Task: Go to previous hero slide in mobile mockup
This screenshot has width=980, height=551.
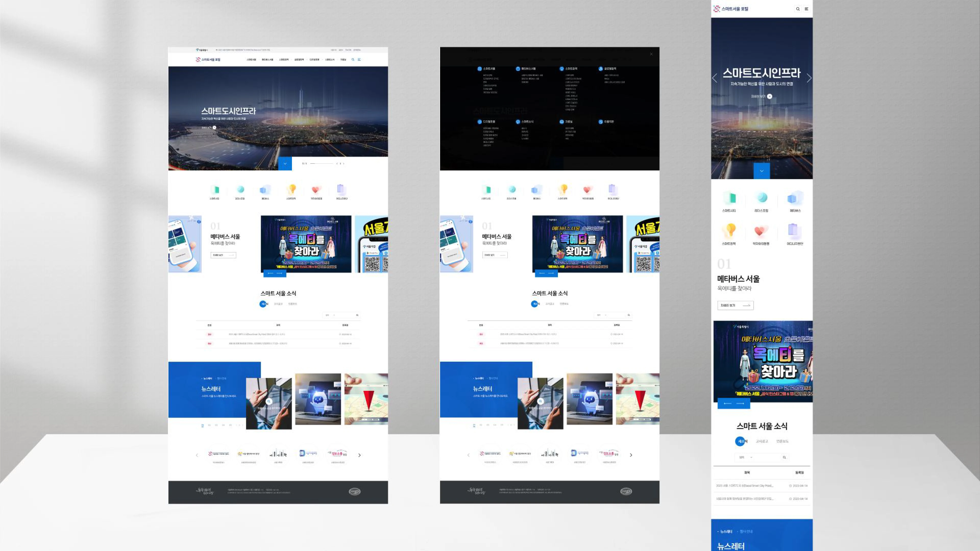Action: click(x=715, y=78)
